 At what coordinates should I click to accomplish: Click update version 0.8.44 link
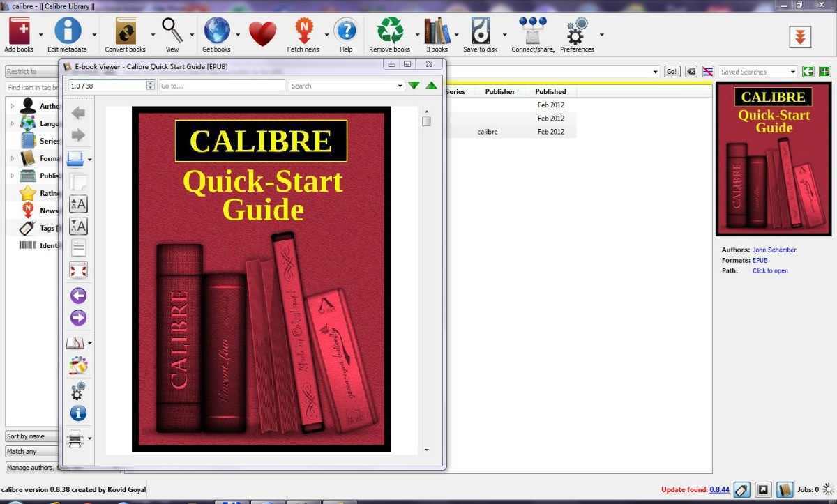[719, 490]
